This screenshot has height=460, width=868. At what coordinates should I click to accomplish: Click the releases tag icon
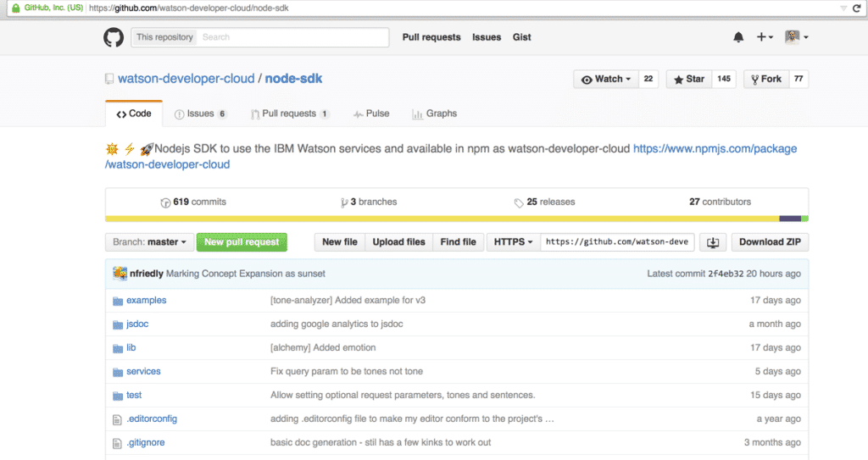519,202
